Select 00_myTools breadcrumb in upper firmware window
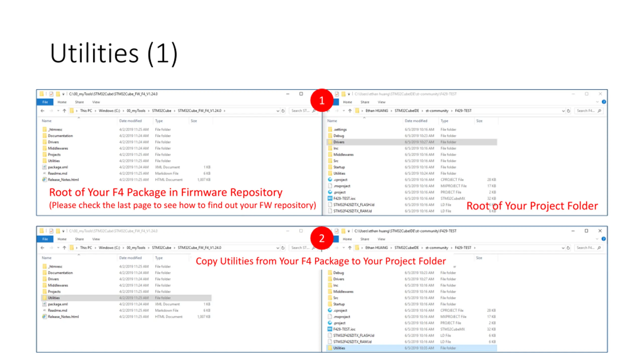This screenshot has width=644, height=362. [x=136, y=111]
